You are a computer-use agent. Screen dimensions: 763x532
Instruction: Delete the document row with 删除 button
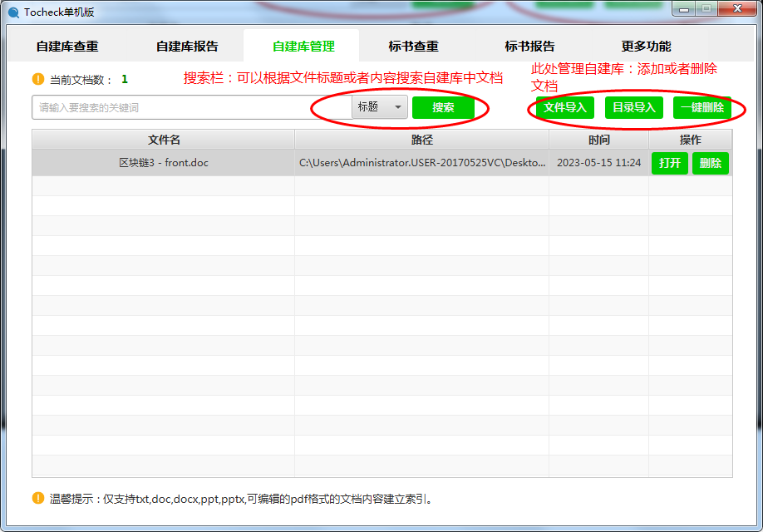point(710,163)
